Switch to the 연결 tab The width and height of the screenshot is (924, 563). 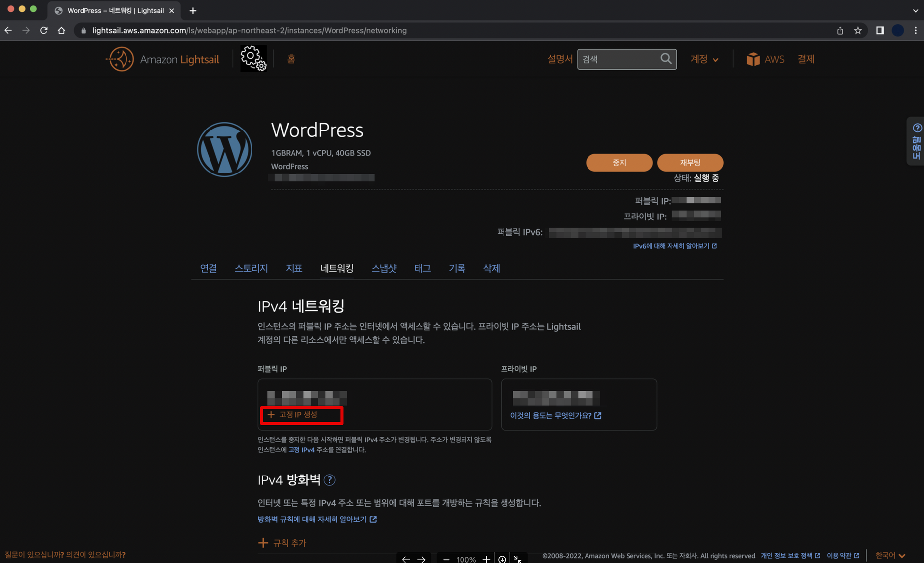pyautogui.click(x=208, y=268)
